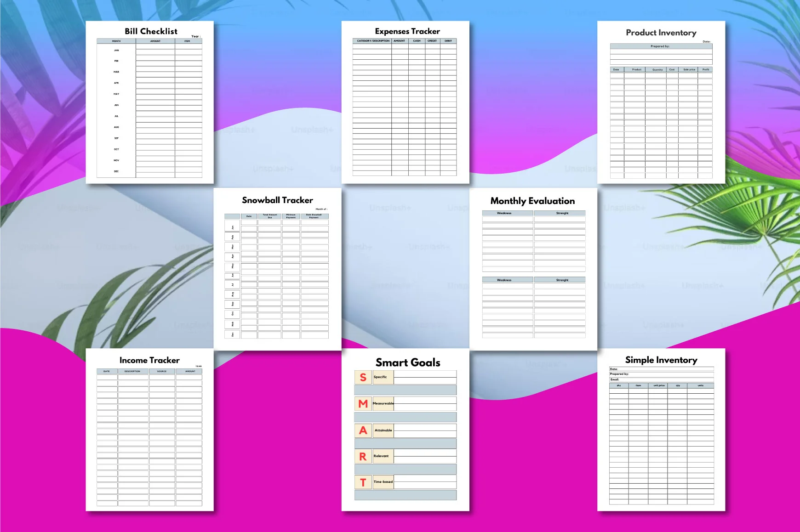The image size is (800, 532).
Task: Click the MONTH header in Bill Checklist
Action: pyautogui.click(x=116, y=41)
